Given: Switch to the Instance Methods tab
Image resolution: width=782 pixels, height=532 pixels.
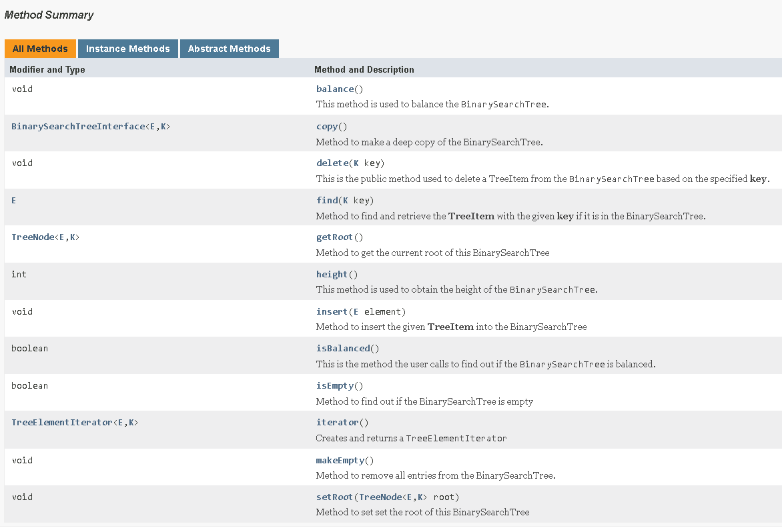Looking at the screenshot, I should click(x=127, y=48).
